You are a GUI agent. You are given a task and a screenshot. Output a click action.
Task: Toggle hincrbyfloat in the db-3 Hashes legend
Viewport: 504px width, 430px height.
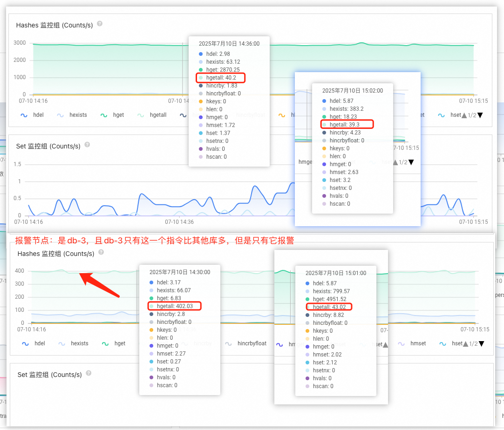246,343
